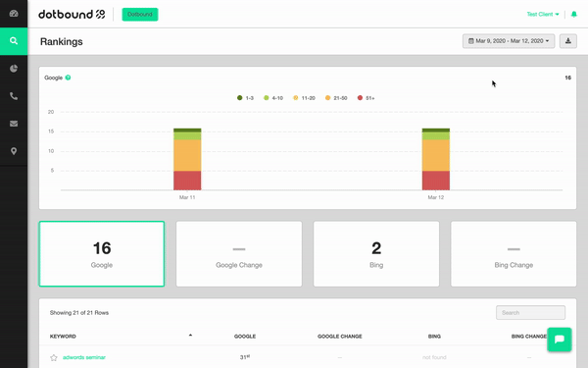Open the Mar 9 - Mar 12 date range dropdown

tap(509, 41)
